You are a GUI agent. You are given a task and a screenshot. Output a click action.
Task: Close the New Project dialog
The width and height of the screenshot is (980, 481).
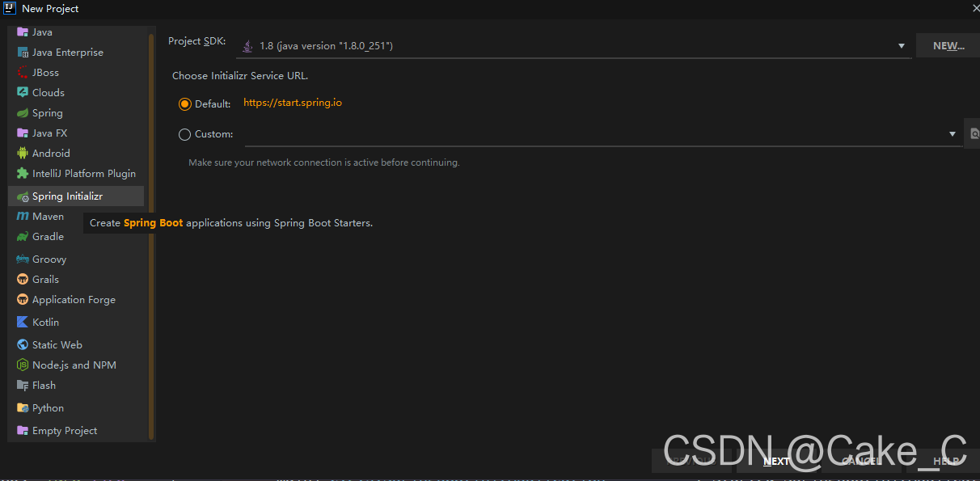tap(975, 8)
